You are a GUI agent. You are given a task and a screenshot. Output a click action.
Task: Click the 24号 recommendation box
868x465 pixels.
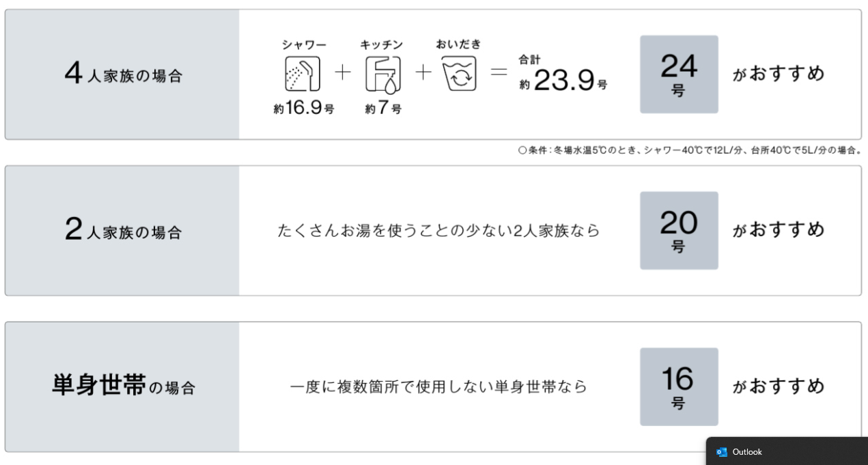[679, 74]
